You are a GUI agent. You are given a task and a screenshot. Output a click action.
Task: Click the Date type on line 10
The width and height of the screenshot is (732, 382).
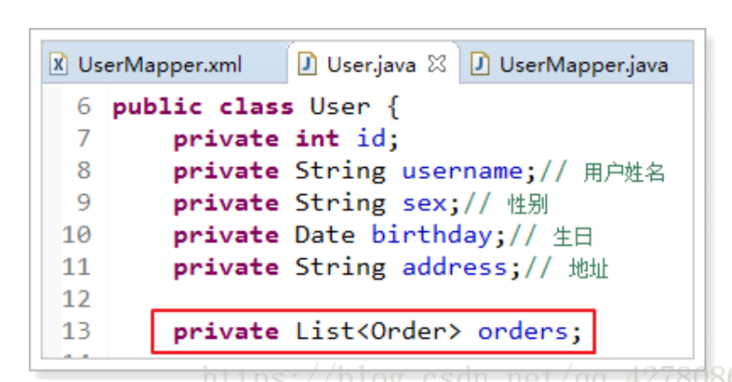coord(325,235)
